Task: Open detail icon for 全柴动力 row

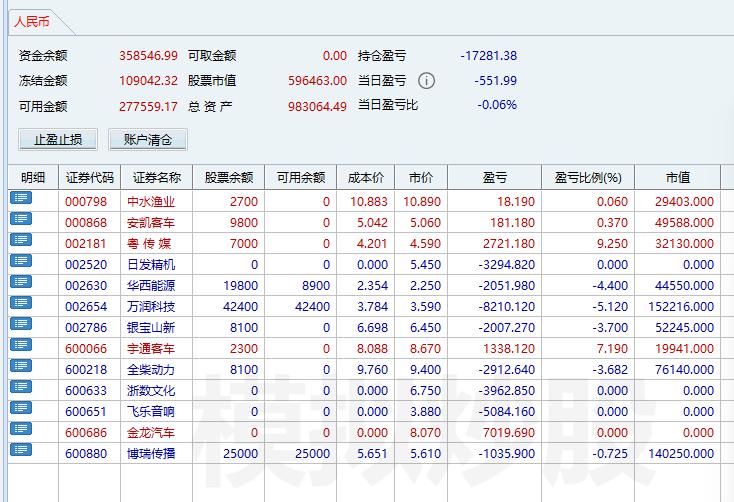Action: [x=21, y=366]
